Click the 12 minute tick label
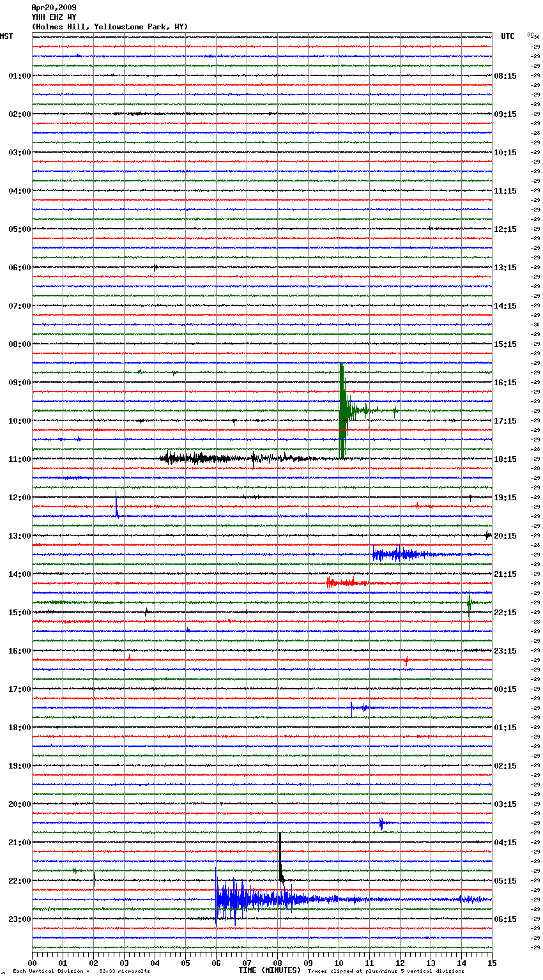The width and height of the screenshot is (543, 980). [x=400, y=963]
